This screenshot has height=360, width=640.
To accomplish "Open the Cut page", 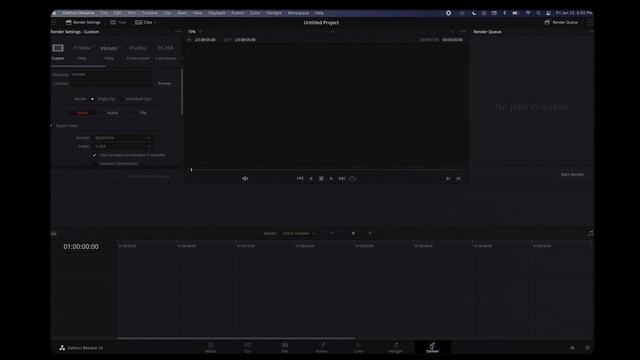I will click(248, 347).
